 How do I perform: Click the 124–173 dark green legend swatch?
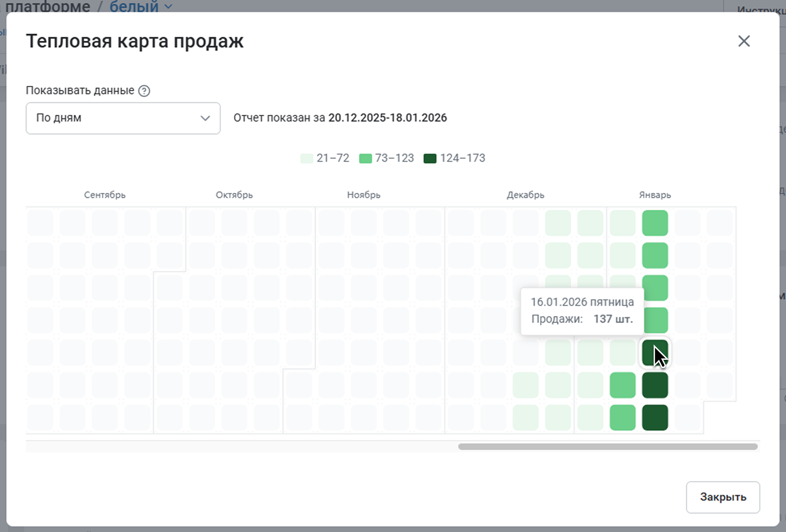430,159
